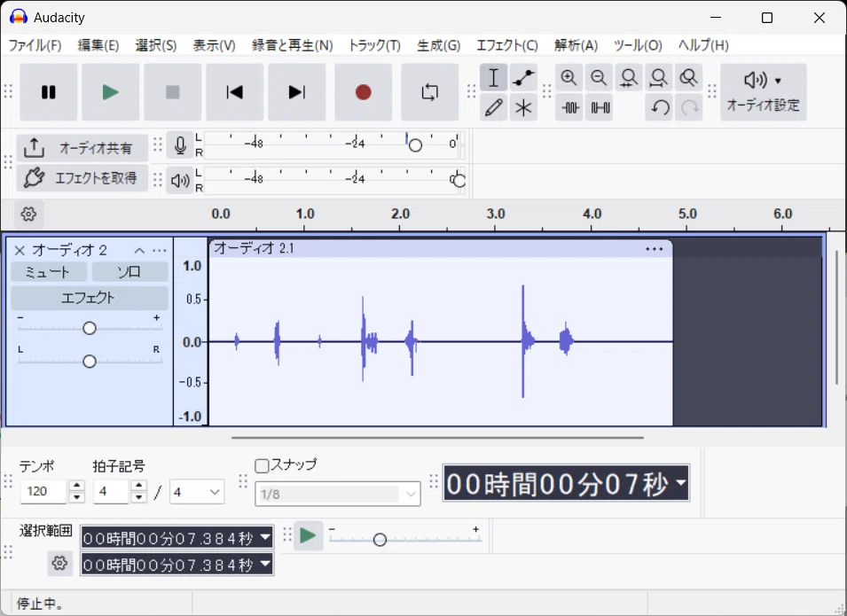Open selection start time format dropdown
The height and width of the screenshot is (616, 847).
pyautogui.click(x=265, y=537)
